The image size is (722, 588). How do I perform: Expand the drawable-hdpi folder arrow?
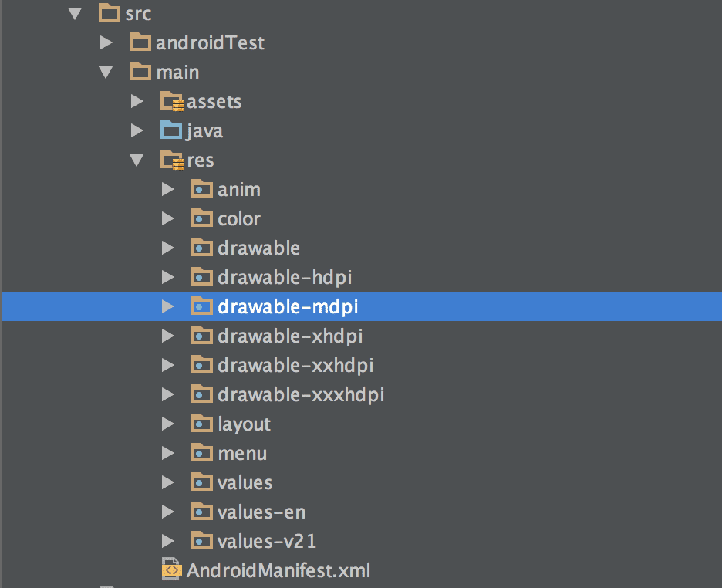(167, 277)
